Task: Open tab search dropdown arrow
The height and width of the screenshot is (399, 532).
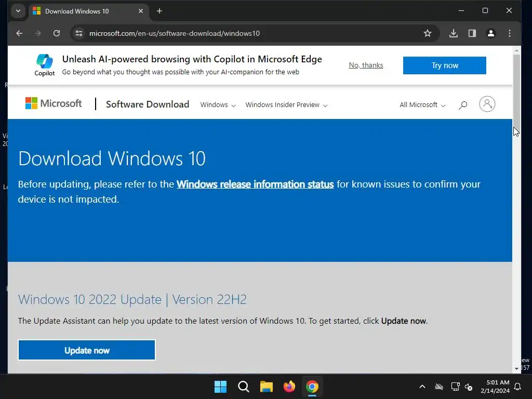Action: [x=18, y=11]
